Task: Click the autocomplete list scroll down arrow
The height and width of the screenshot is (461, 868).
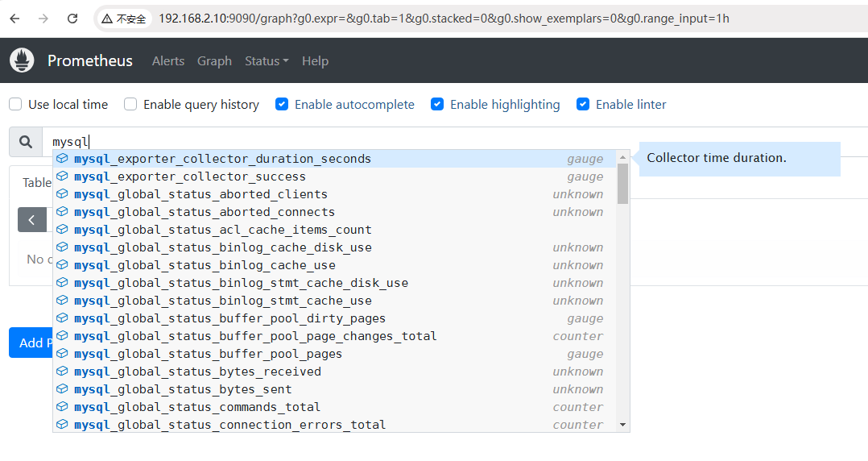Action: tap(622, 425)
